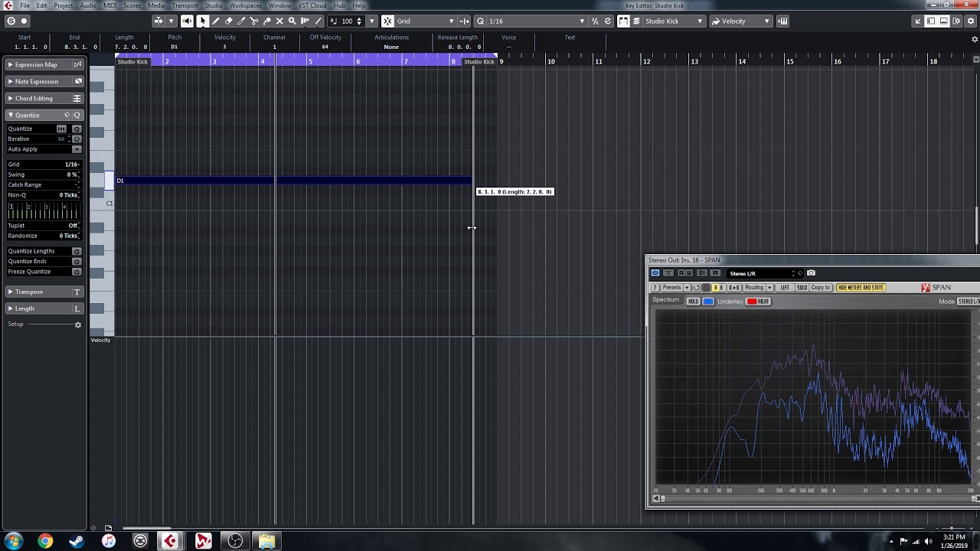Toggle Edit Active Part Only

click(635, 21)
